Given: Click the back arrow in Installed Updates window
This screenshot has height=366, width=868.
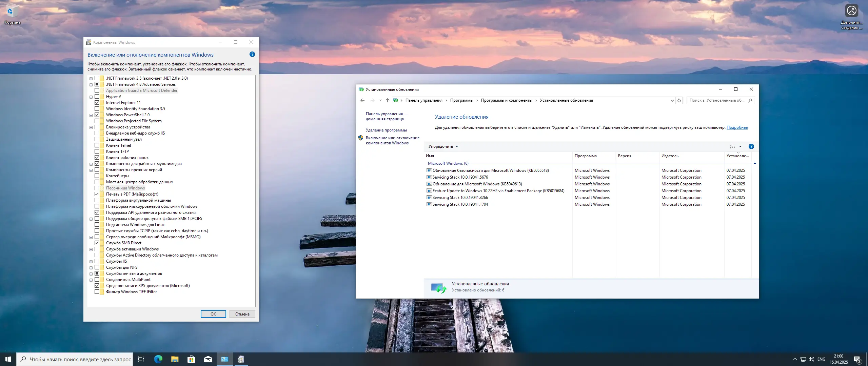Looking at the screenshot, I should coord(362,100).
